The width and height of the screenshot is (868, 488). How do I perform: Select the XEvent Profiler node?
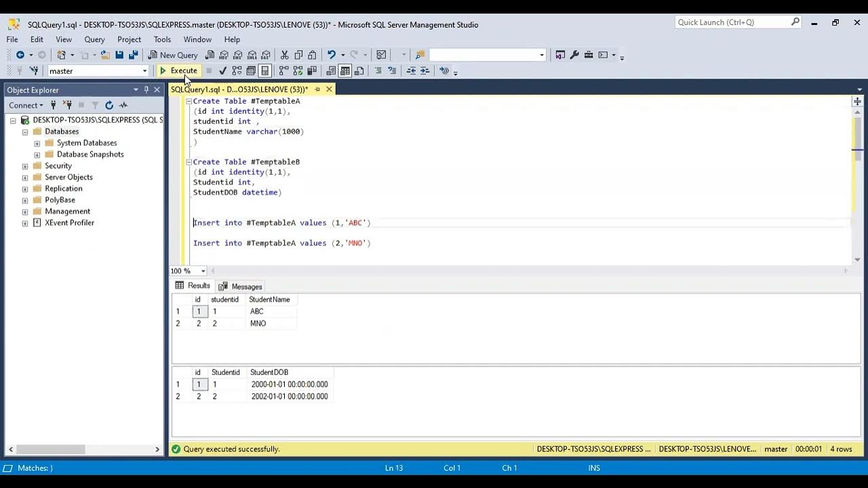point(69,223)
